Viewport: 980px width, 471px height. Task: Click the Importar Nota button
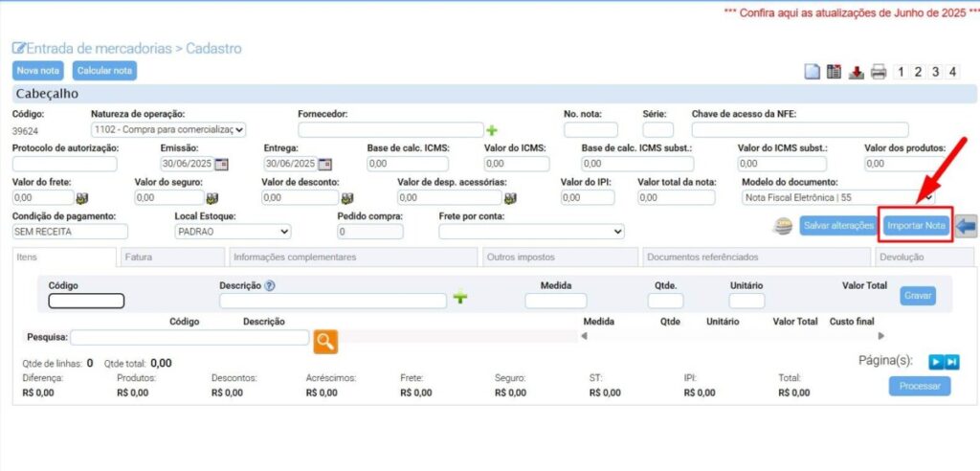(x=915, y=226)
